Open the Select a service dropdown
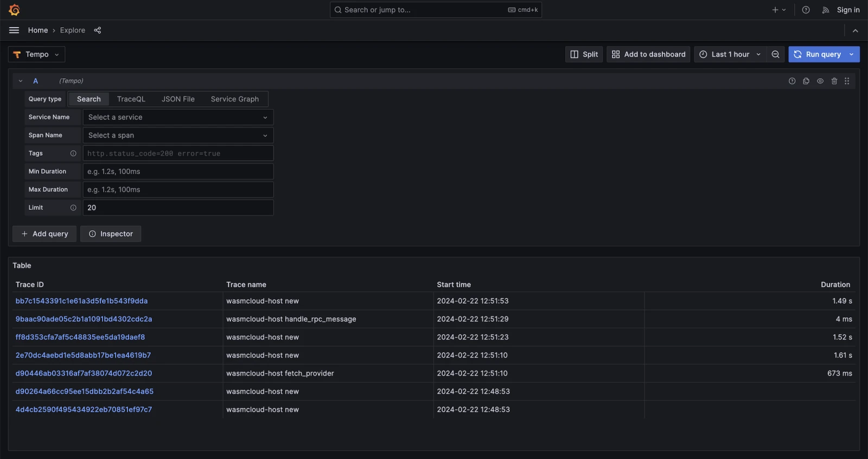Viewport: 868px width, 459px height. pos(178,117)
